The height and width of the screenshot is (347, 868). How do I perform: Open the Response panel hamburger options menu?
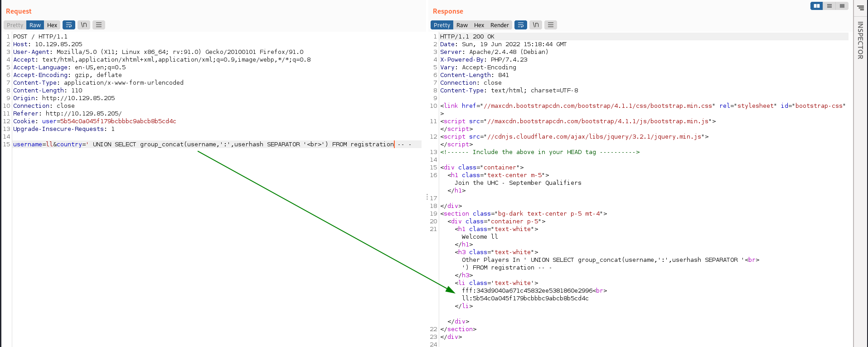[551, 25]
